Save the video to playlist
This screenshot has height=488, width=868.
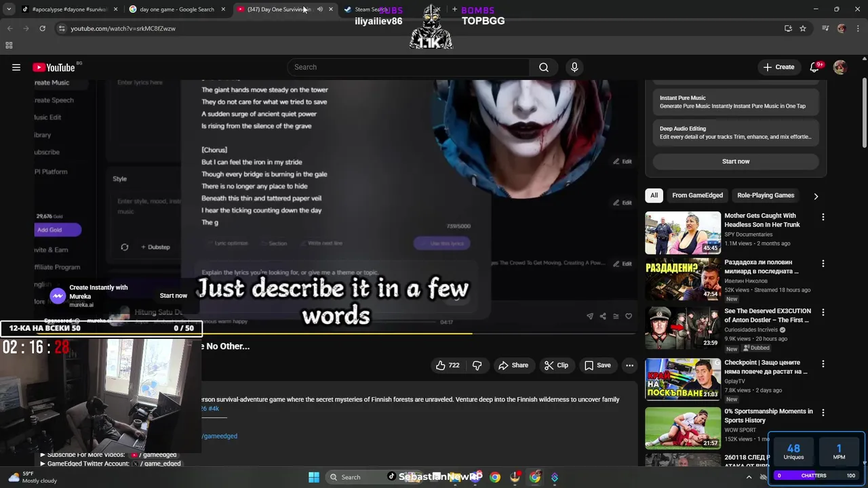click(x=597, y=365)
